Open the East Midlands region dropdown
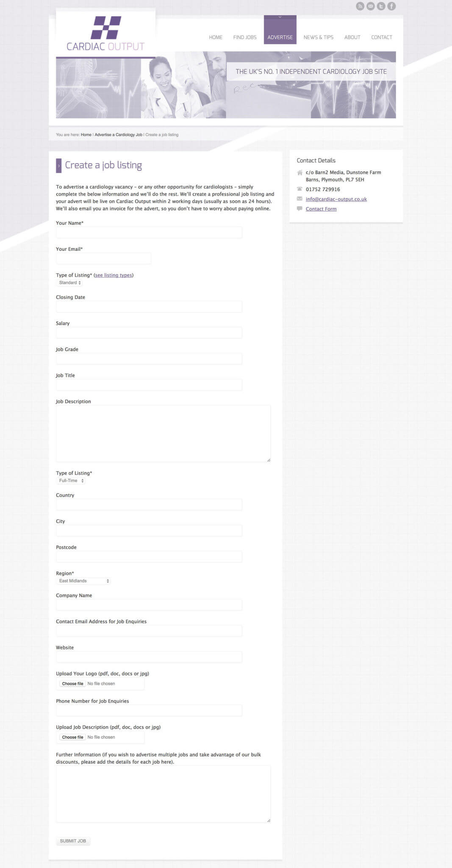The image size is (452, 868). [x=83, y=581]
